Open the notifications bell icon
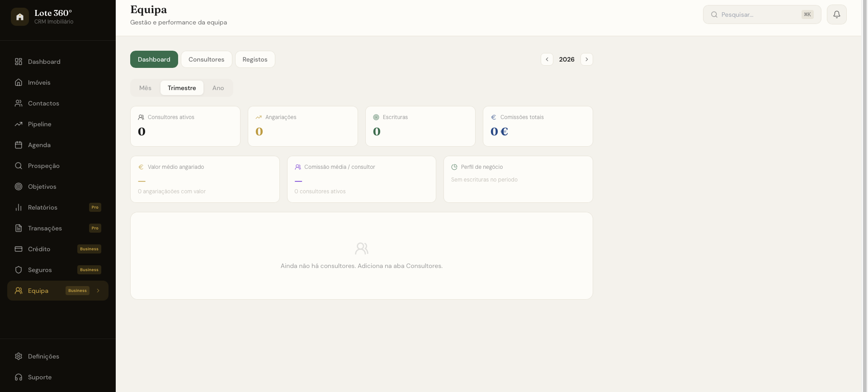The image size is (868, 392). click(x=836, y=14)
